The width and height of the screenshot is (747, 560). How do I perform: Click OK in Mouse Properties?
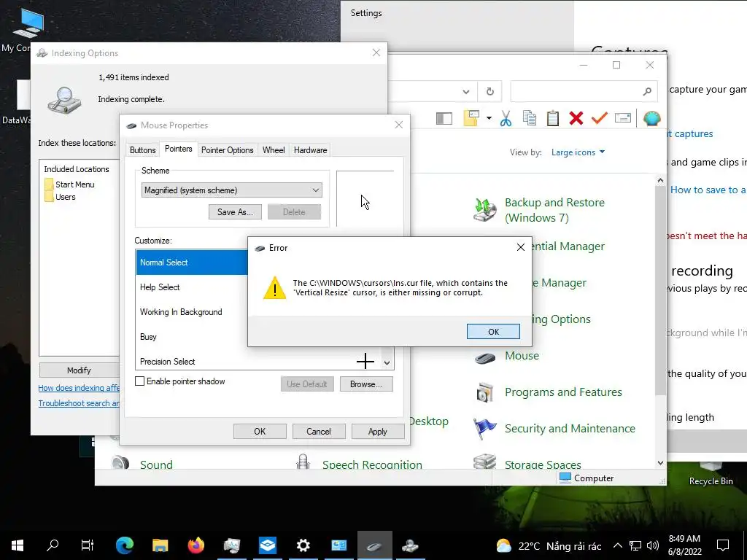[x=260, y=432]
